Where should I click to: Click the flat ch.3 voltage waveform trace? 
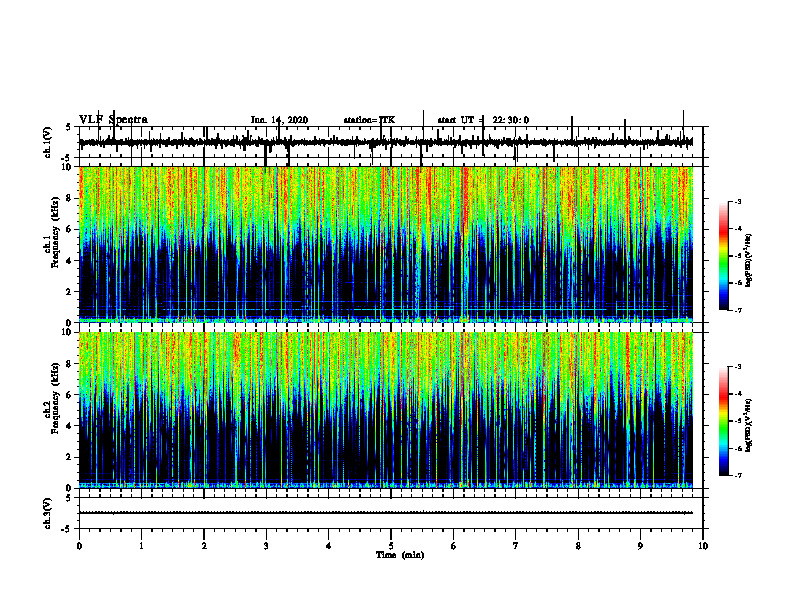click(x=386, y=513)
